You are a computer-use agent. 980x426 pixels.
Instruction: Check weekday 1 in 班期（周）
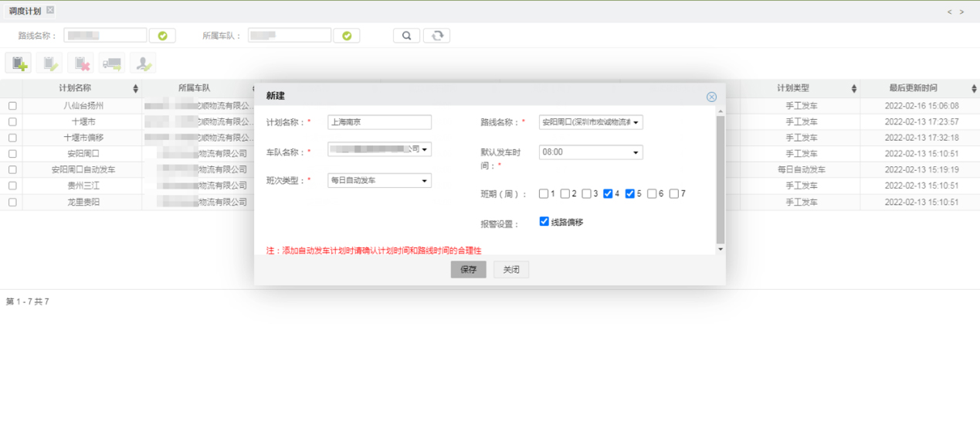[x=544, y=194]
